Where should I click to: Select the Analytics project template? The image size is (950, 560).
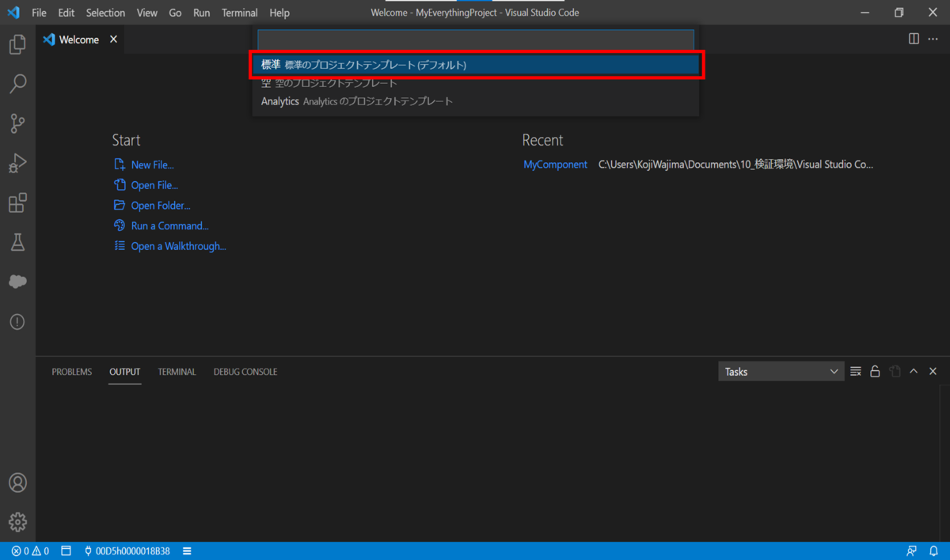tap(476, 101)
